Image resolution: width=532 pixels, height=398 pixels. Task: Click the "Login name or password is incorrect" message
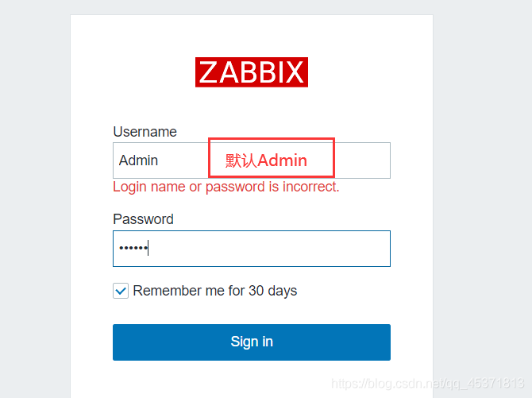point(226,187)
